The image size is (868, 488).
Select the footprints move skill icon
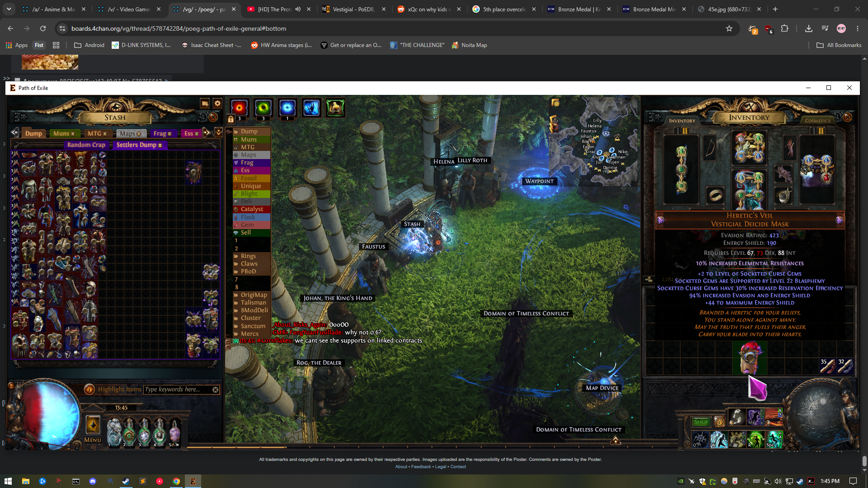(x=736, y=417)
